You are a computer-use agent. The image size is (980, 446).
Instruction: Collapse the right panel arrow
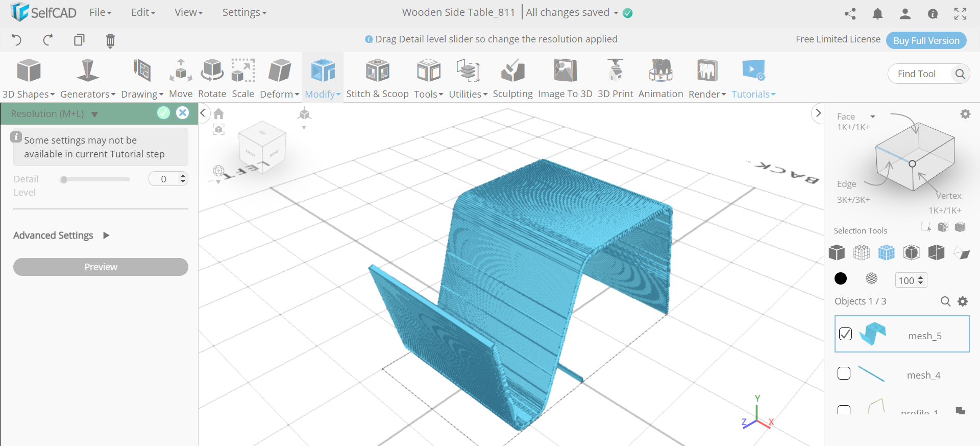(x=818, y=113)
